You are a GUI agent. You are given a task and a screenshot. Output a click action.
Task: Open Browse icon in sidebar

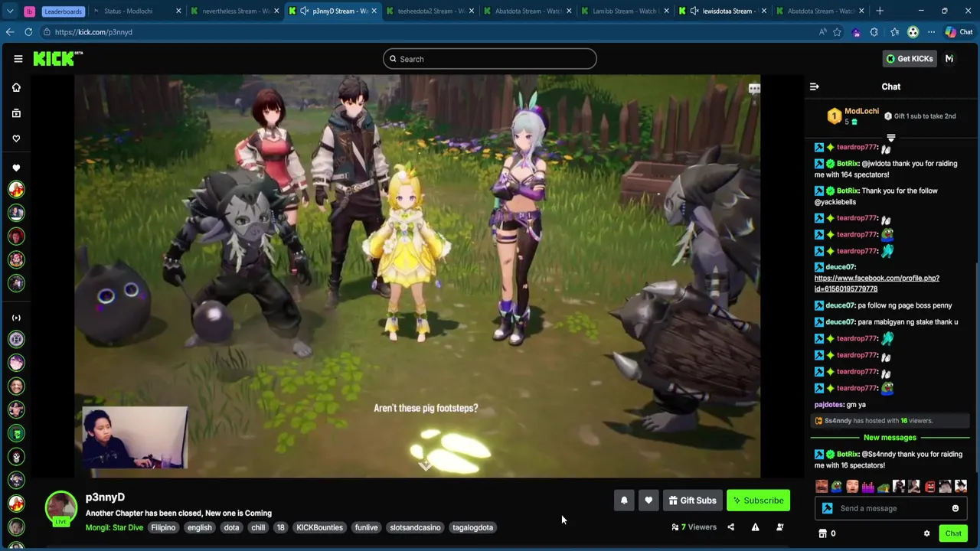pyautogui.click(x=16, y=113)
